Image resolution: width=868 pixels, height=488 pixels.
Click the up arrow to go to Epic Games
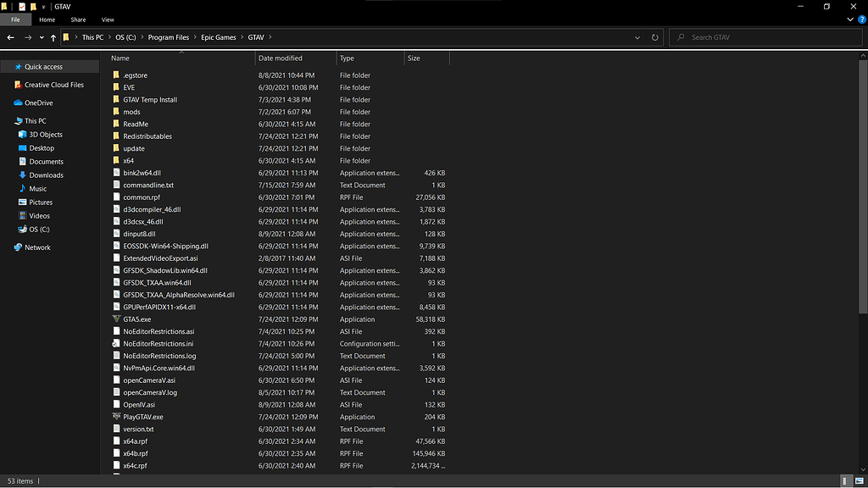tap(53, 37)
